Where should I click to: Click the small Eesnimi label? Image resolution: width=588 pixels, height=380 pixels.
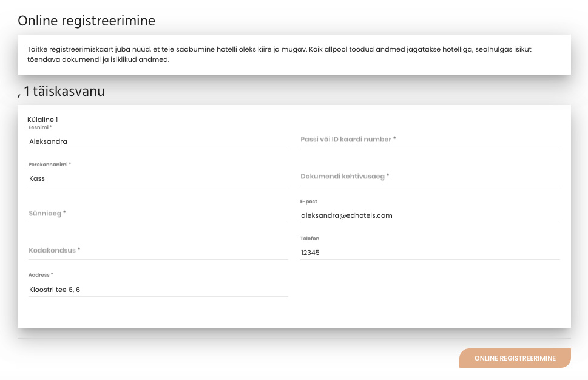40,127
